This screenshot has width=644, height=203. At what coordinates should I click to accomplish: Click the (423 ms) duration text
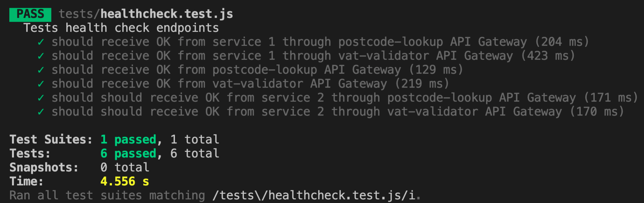point(548,56)
